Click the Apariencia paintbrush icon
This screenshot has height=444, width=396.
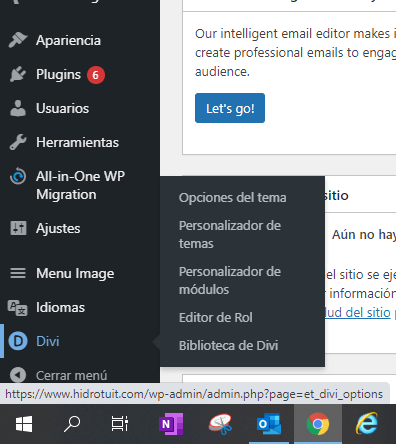coord(18,40)
